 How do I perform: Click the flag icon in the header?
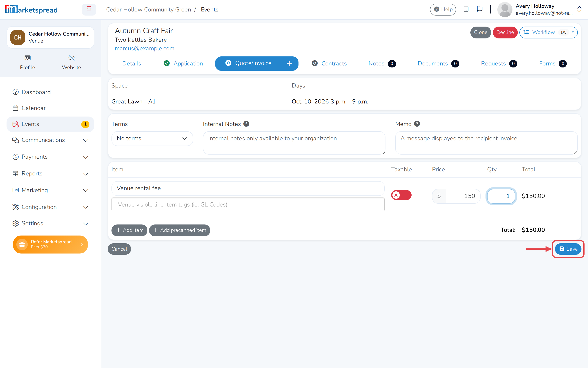479,9
